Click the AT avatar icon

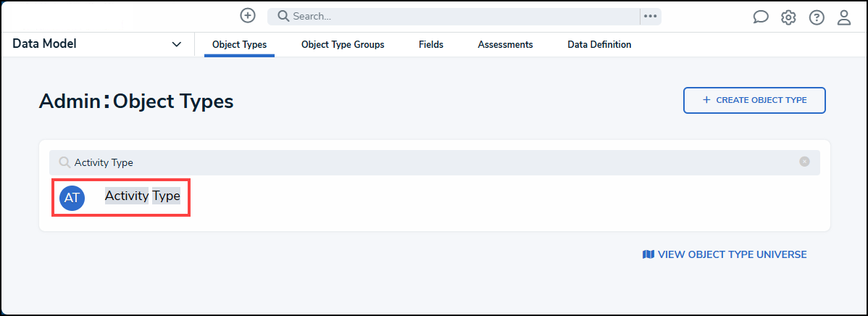coord(72,197)
